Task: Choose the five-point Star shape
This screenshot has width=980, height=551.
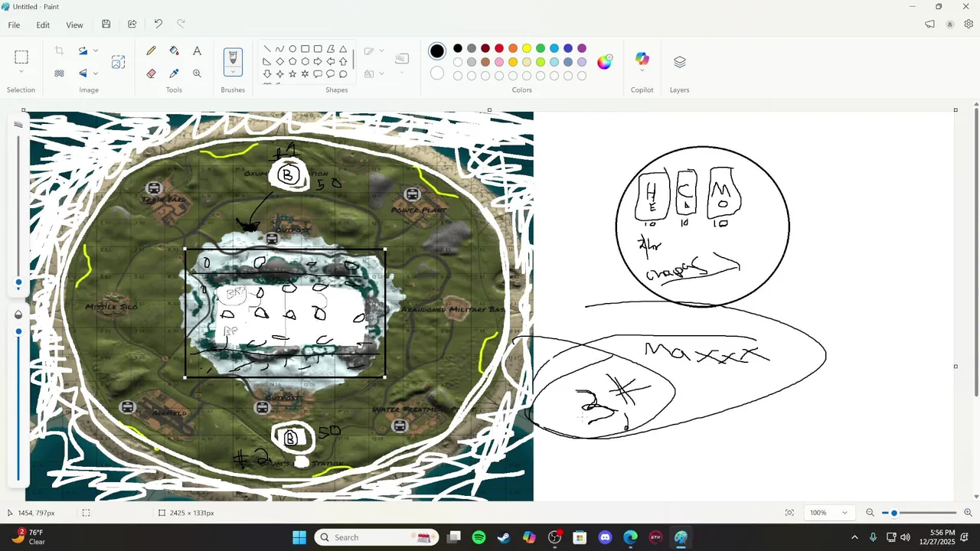Action: [x=292, y=73]
